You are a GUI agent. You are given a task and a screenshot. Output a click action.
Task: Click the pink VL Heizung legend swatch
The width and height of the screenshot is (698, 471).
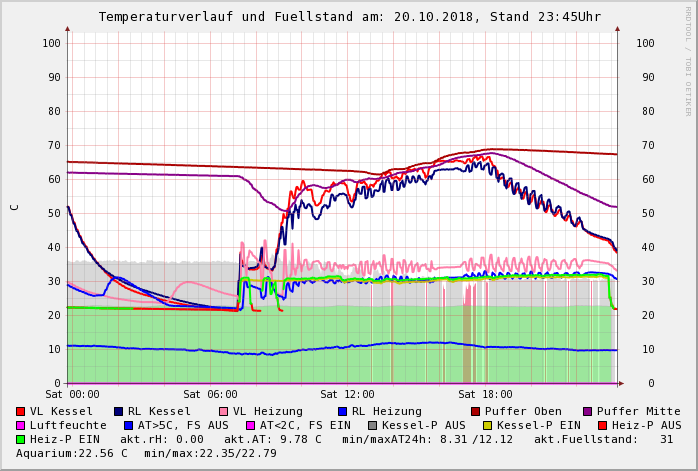(223, 411)
